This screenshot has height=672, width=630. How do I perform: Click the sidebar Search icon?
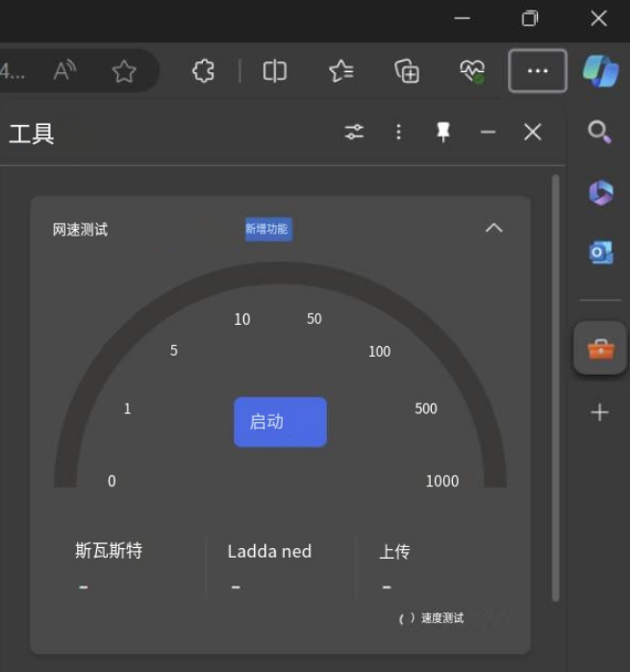(x=599, y=133)
